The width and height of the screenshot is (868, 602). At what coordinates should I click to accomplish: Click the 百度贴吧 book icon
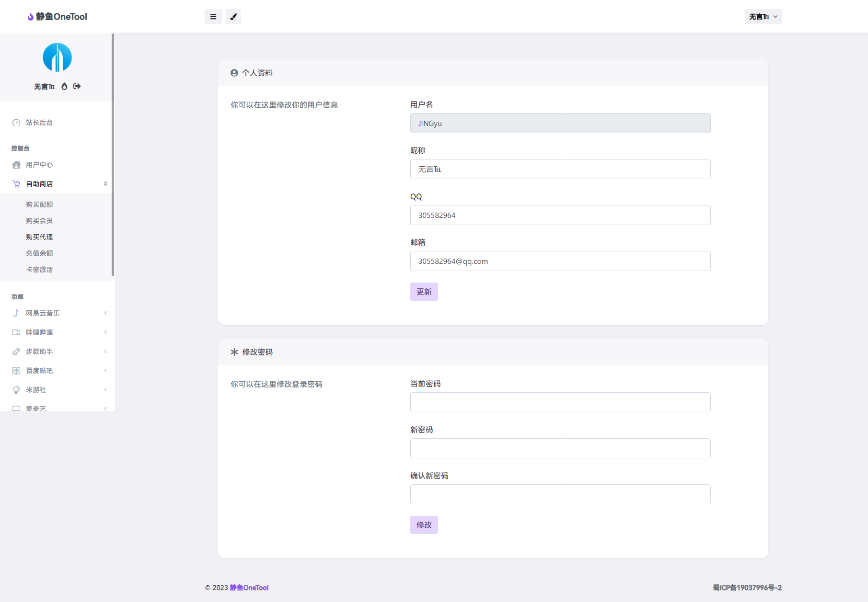pyautogui.click(x=16, y=371)
